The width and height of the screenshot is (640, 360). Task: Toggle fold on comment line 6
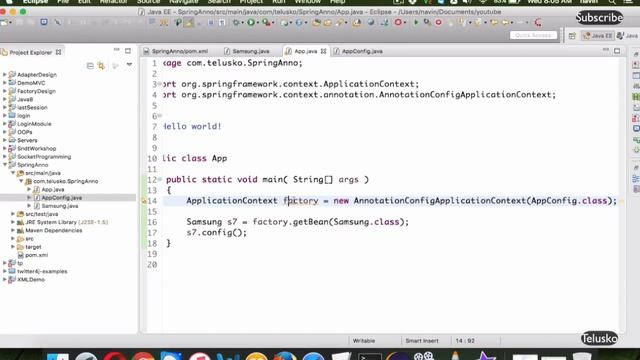point(160,116)
